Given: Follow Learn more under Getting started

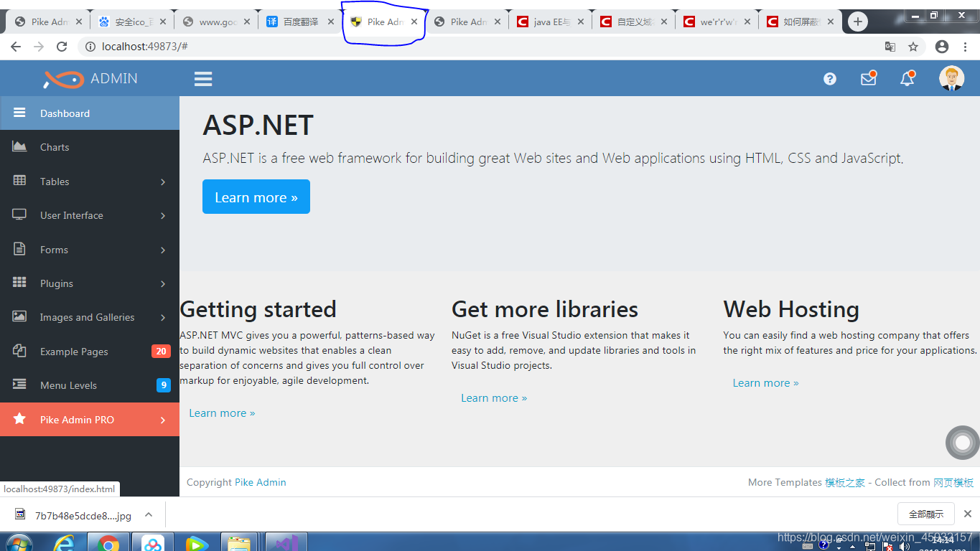Looking at the screenshot, I should coord(222,413).
